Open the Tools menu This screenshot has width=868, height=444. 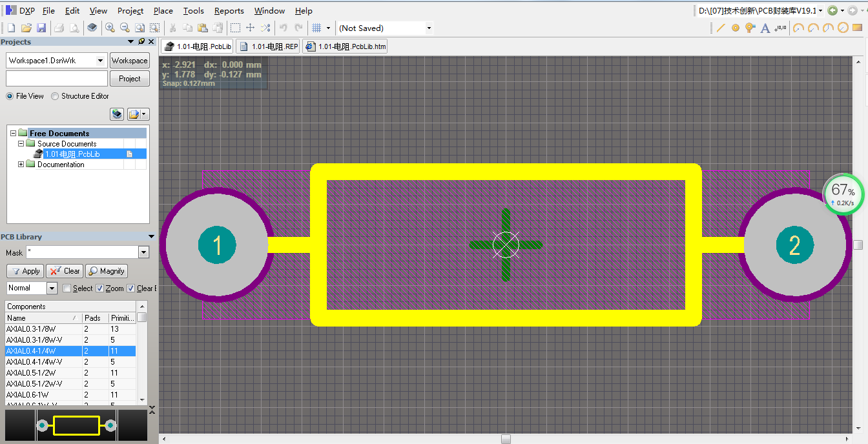coord(193,10)
